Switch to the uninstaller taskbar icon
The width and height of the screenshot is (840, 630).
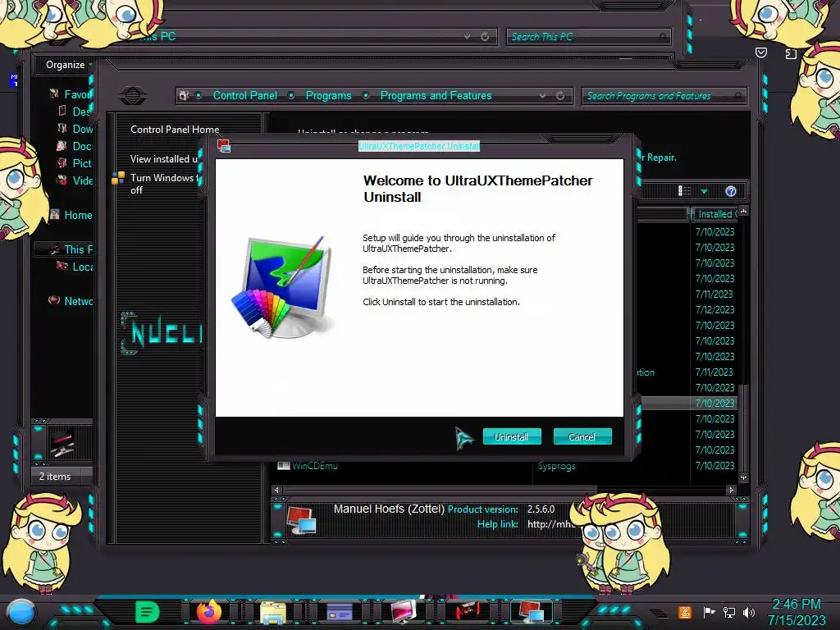coord(531,612)
